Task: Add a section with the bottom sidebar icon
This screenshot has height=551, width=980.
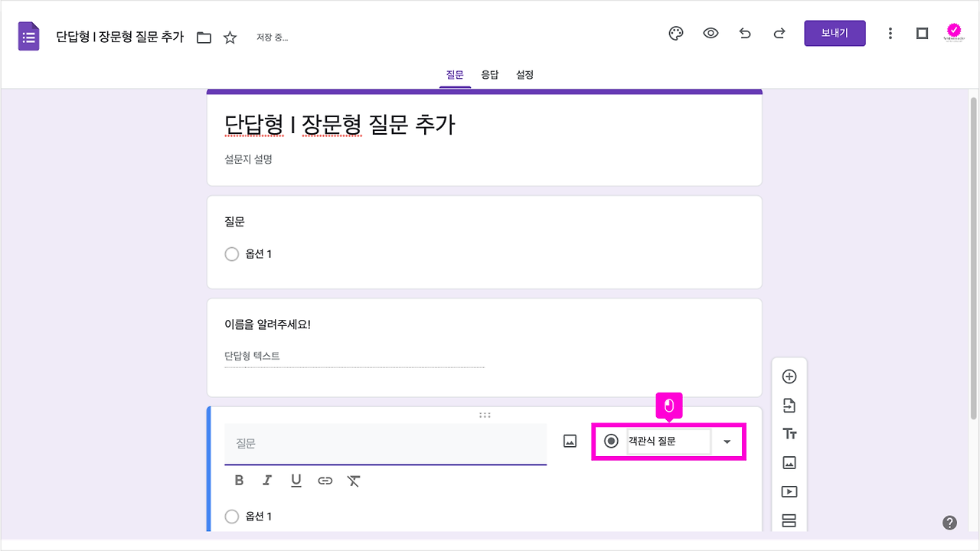Action: pyautogui.click(x=789, y=520)
